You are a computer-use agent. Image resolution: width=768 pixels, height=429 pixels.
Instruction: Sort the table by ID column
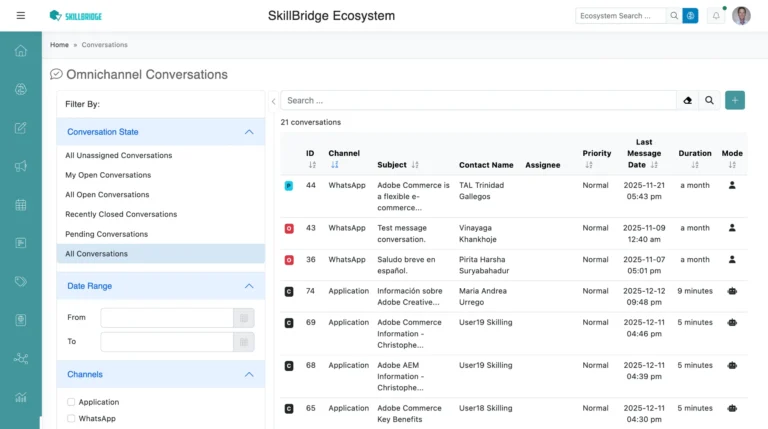point(311,165)
